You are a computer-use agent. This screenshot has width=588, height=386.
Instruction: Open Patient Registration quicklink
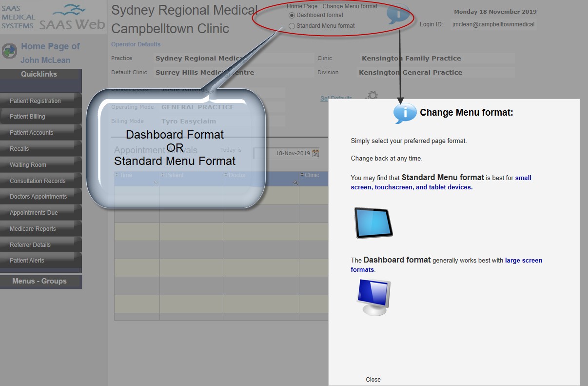tap(41, 101)
